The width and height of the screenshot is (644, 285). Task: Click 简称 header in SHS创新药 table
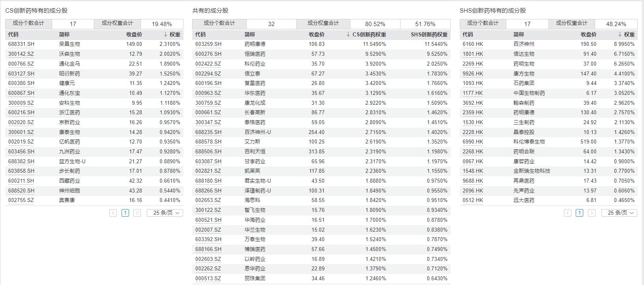tap(519, 34)
